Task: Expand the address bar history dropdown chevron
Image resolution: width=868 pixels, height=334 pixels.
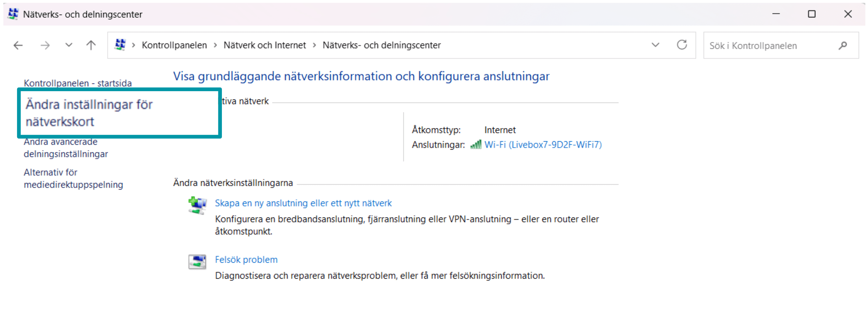Action: [x=655, y=45]
